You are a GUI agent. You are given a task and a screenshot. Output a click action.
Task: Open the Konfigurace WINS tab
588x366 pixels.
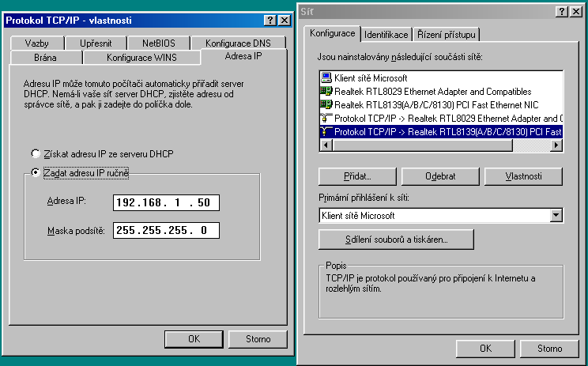141,58
